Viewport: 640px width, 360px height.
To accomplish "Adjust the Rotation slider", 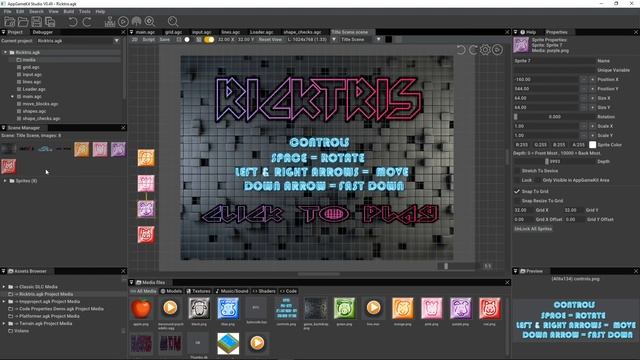I will [x=554, y=117].
